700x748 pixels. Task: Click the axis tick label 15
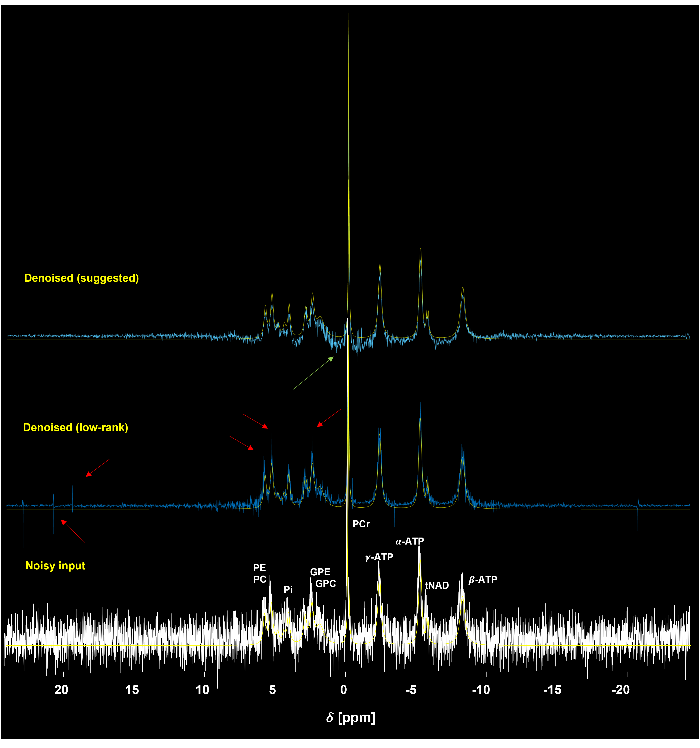[132, 690]
